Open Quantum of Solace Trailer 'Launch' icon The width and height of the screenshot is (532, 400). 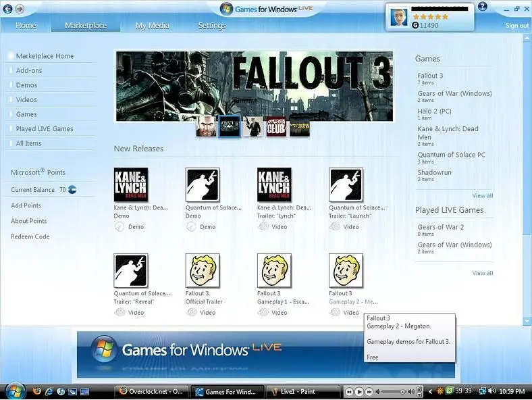coord(346,184)
